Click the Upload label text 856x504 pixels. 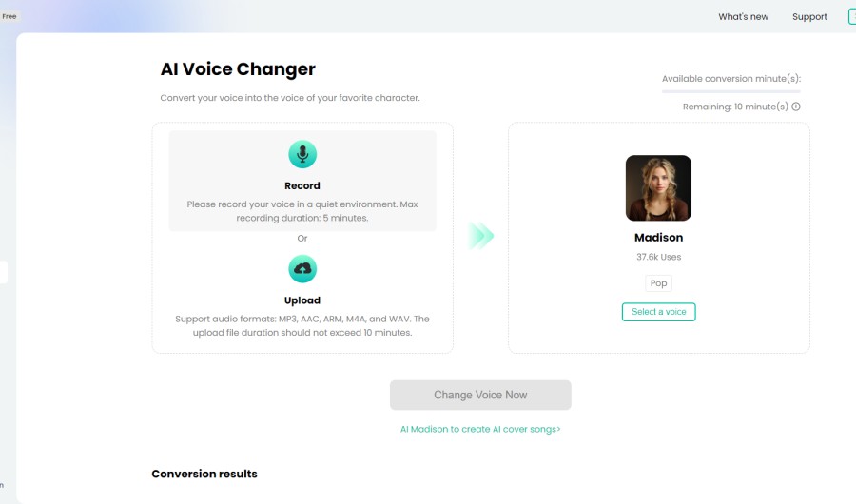coord(302,300)
